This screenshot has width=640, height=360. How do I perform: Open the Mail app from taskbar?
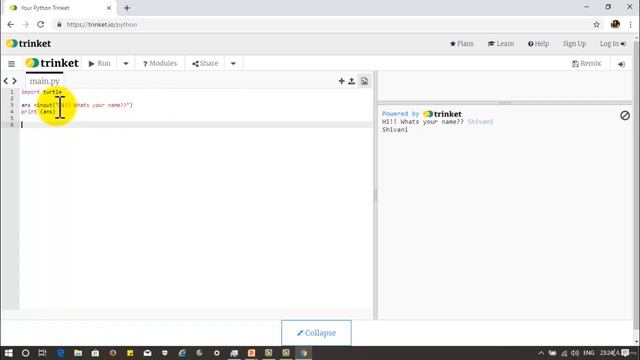tap(147, 353)
